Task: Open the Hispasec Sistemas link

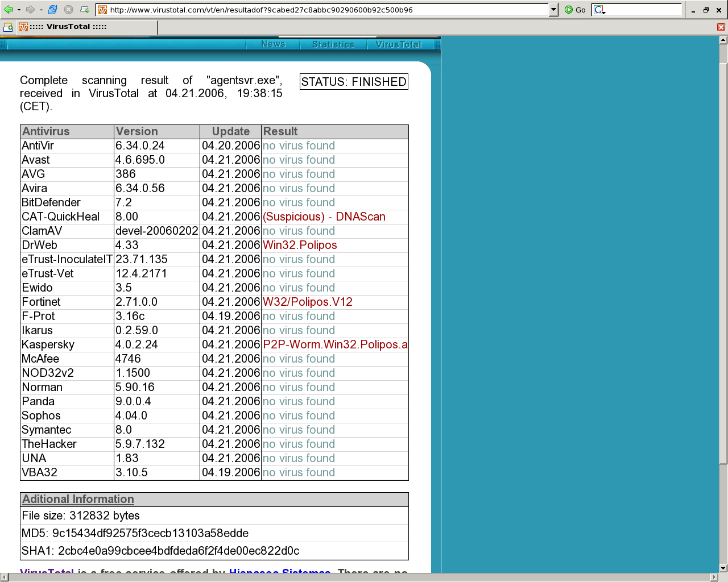Action: point(280,570)
